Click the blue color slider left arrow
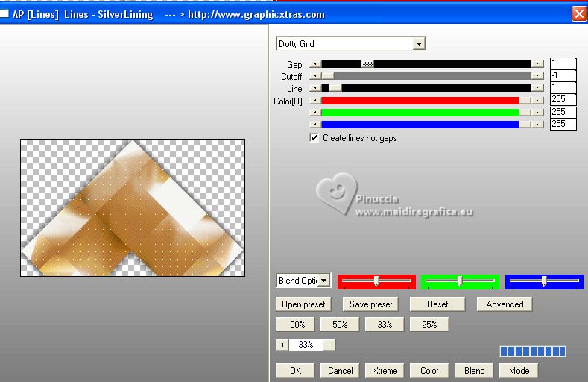Screen dimensions: 588x382 click(x=315, y=124)
